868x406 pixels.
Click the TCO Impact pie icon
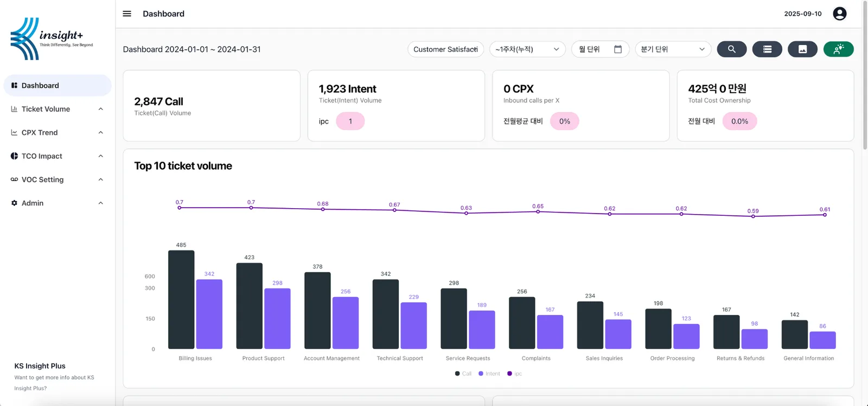click(x=14, y=156)
